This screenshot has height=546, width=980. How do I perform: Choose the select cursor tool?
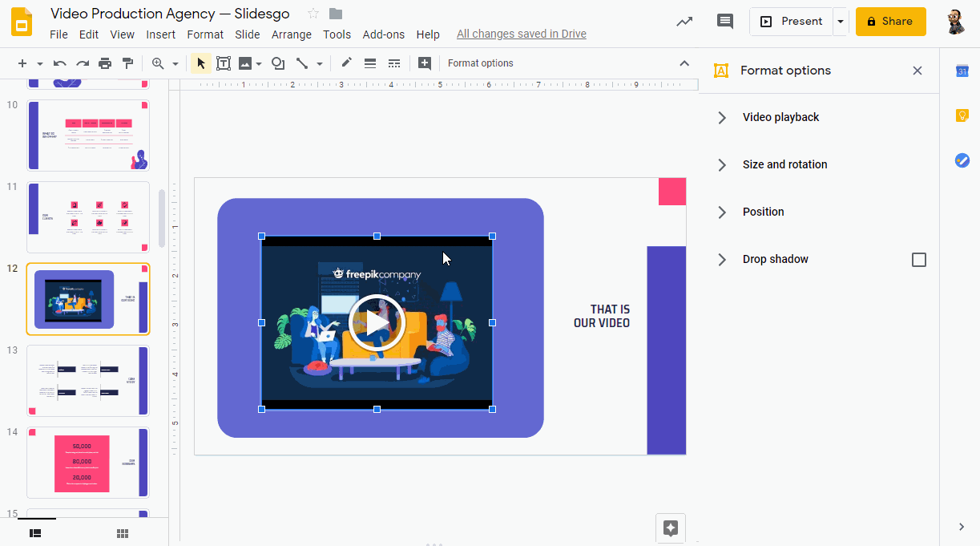pyautogui.click(x=201, y=63)
